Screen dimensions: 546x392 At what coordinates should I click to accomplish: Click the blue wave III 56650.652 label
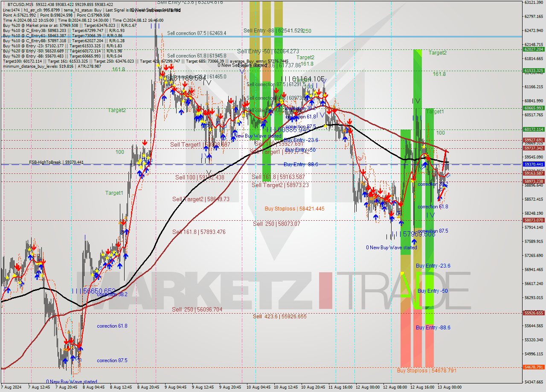point(93,291)
